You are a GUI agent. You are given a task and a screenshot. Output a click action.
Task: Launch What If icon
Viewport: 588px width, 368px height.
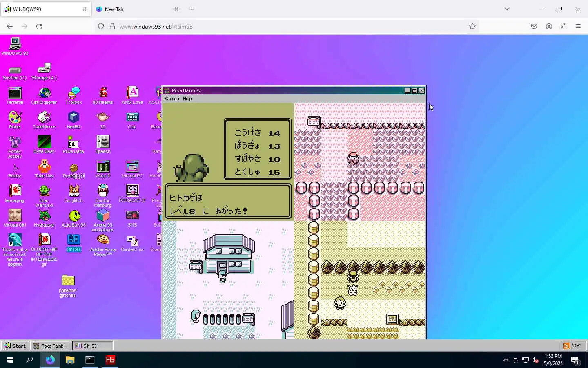coord(103,170)
